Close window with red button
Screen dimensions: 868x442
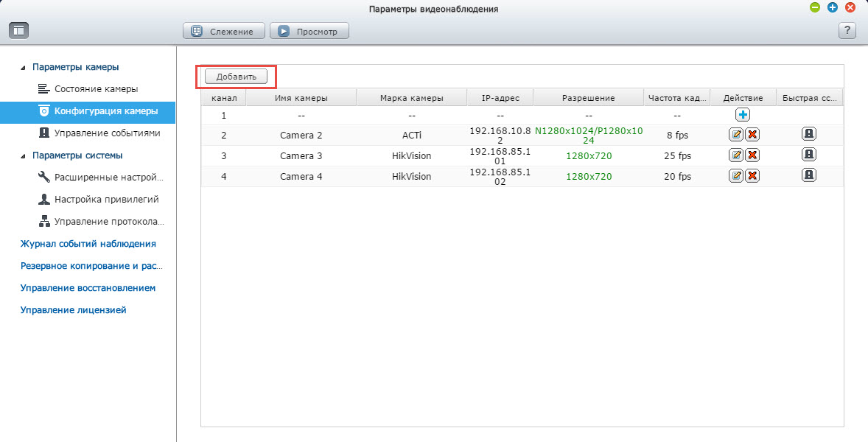[850, 8]
